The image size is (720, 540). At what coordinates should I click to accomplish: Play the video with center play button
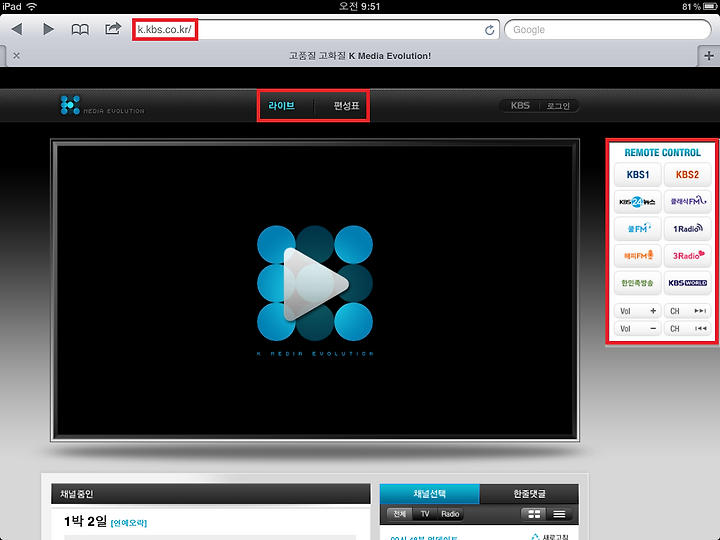315,284
